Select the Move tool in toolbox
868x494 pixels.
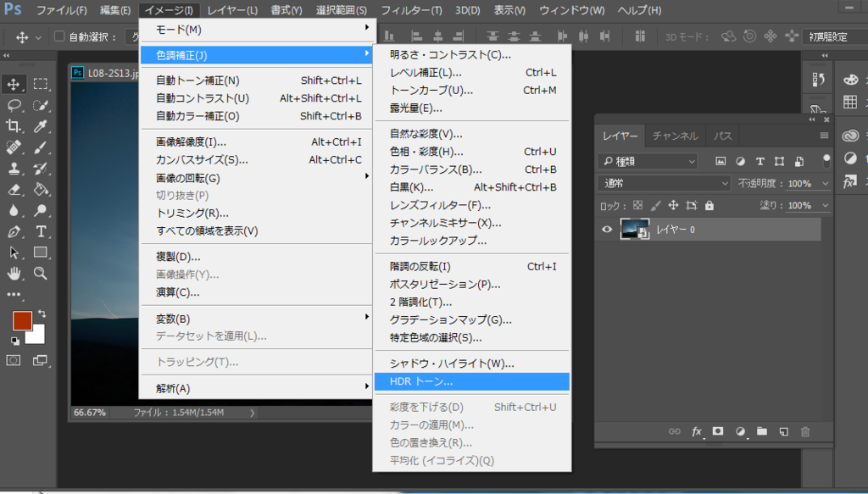(14, 84)
